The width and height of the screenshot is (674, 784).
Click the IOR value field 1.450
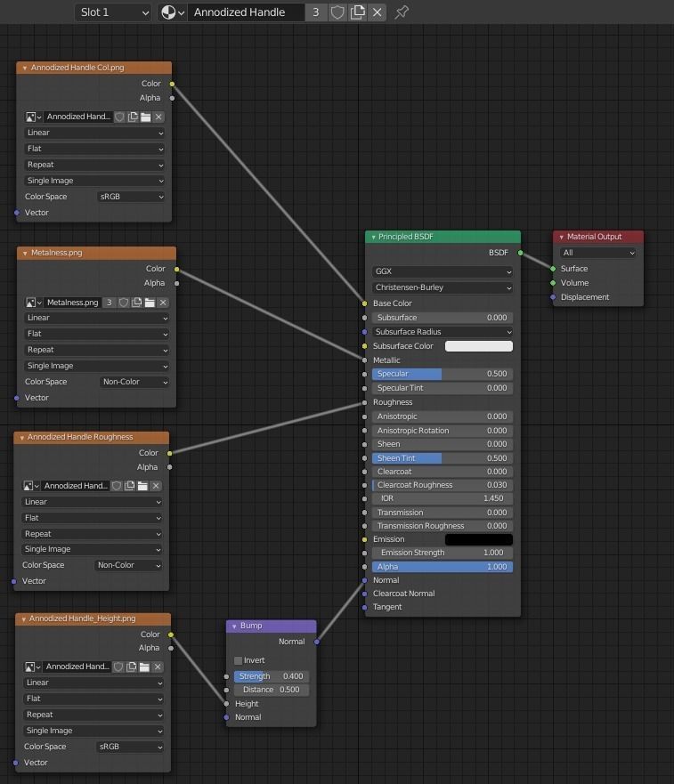[x=443, y=498]
